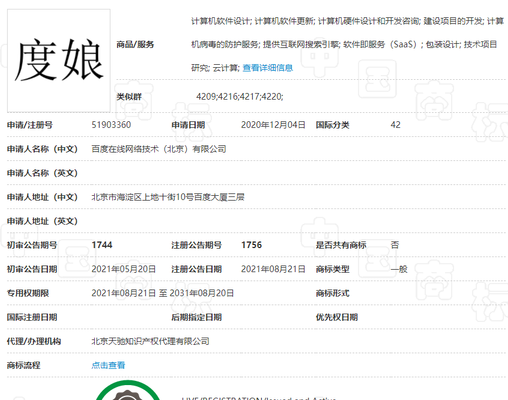Select agency name 北京天驰知识产权代理有限公司
Screen dimensions: 508x400
(150, 341)
